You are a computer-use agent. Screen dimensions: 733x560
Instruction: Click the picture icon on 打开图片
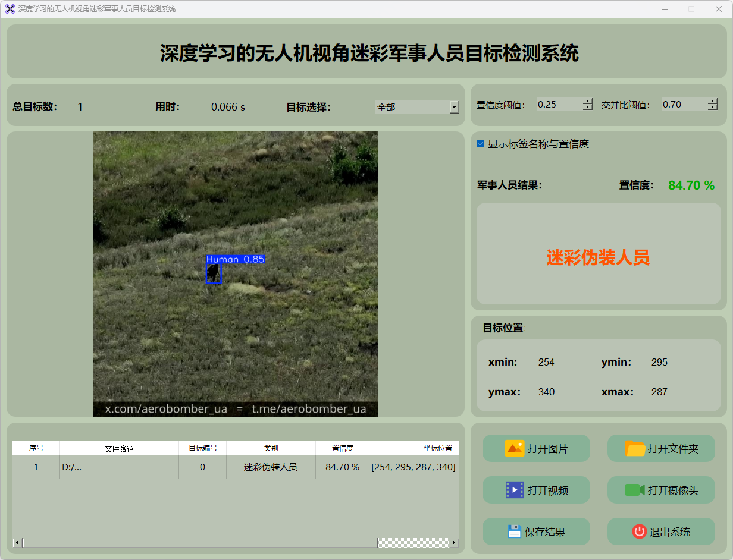(x=514, y=448)
